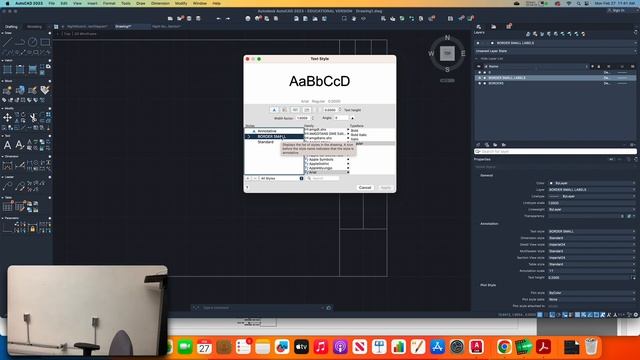
Task: Open the Text style property dropdown
Action: point(591,231)
